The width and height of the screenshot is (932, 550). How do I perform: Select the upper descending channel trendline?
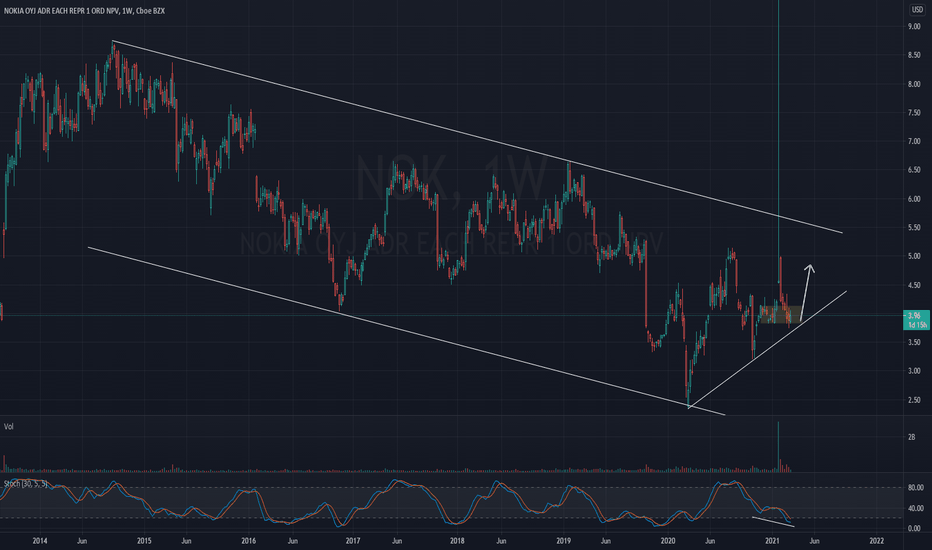(477, 137)
